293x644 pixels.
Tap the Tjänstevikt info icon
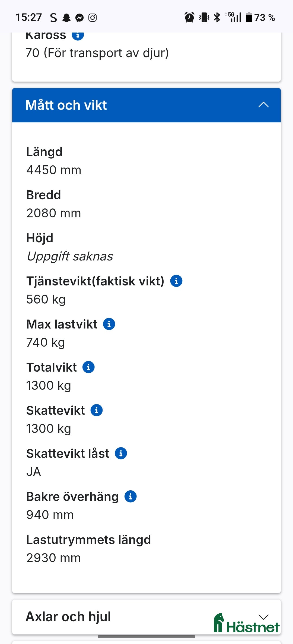177,281
